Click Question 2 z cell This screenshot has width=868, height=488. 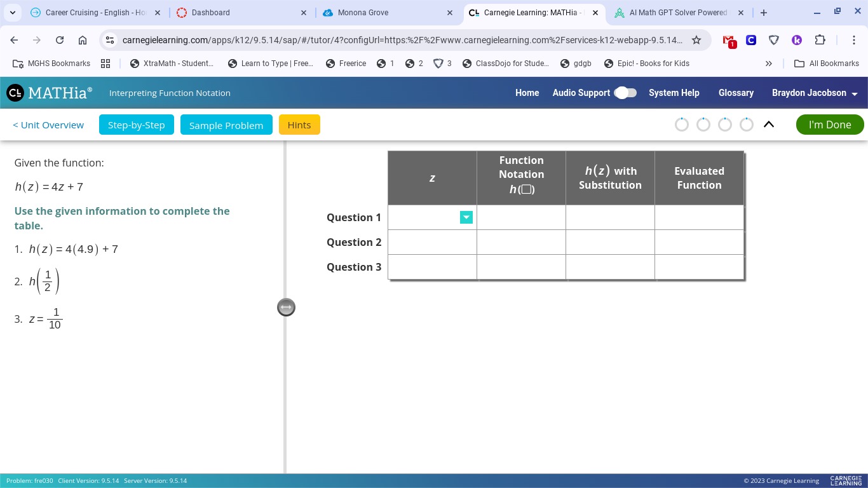click(x=432, y=242)
